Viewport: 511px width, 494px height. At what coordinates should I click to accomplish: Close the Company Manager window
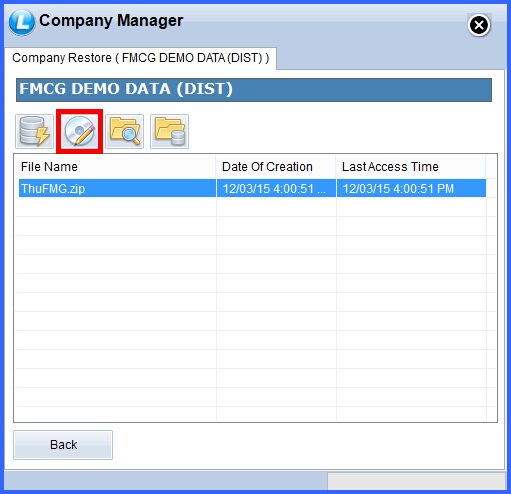point(479,25)
